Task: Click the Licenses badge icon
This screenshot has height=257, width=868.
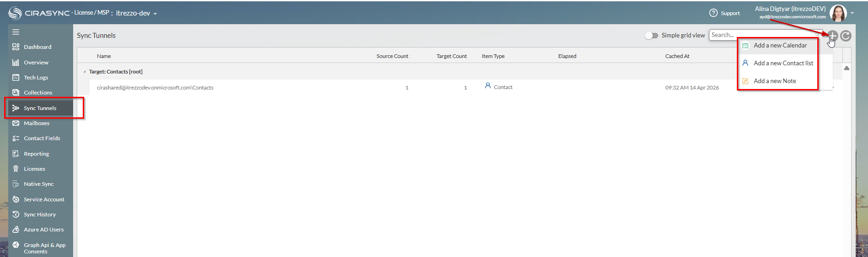Action: [x=16, y=168]
